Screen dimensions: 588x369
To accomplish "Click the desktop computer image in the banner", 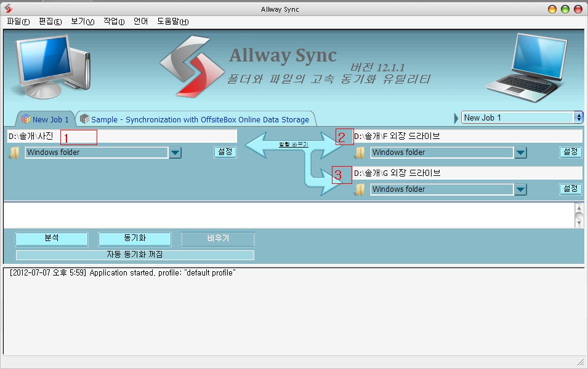I will 52,66.
